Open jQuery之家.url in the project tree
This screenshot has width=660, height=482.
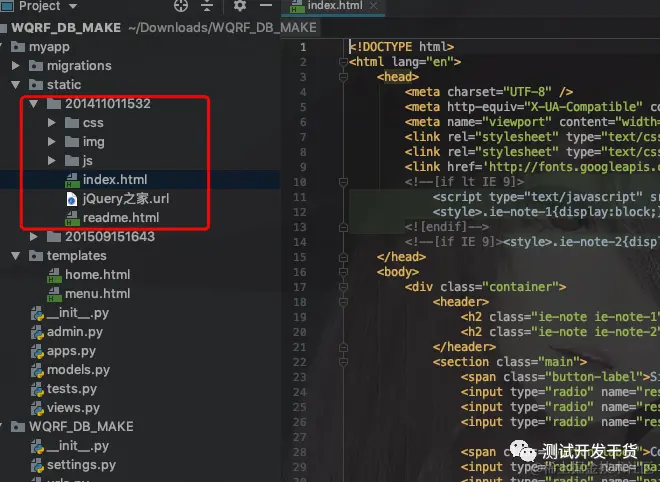126,199
